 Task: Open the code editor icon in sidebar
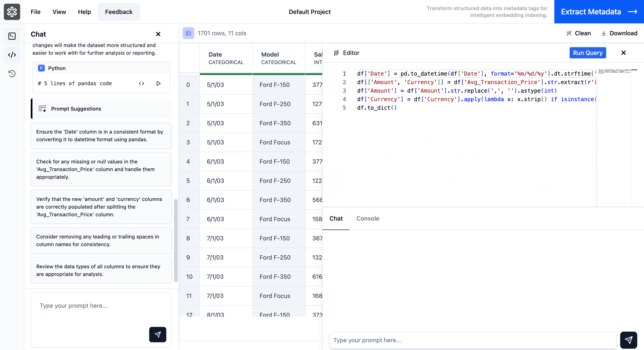[x=12, y=55]
